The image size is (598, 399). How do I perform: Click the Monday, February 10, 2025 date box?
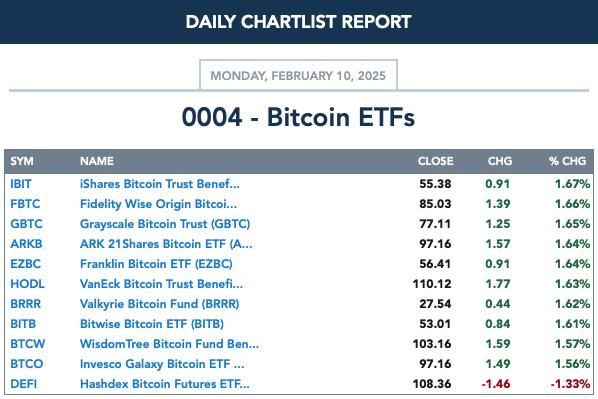298,75
